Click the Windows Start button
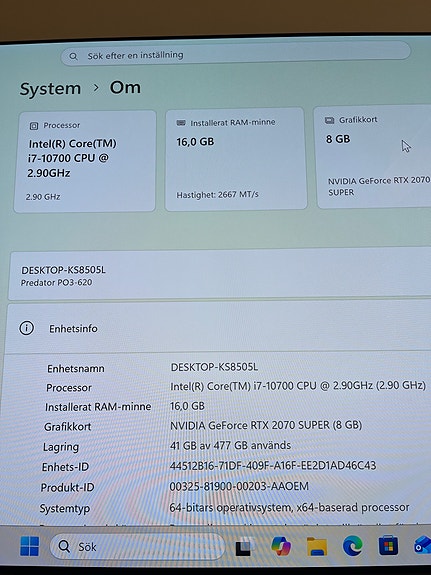Screen dimensions: 431x575 coord(30,546)
